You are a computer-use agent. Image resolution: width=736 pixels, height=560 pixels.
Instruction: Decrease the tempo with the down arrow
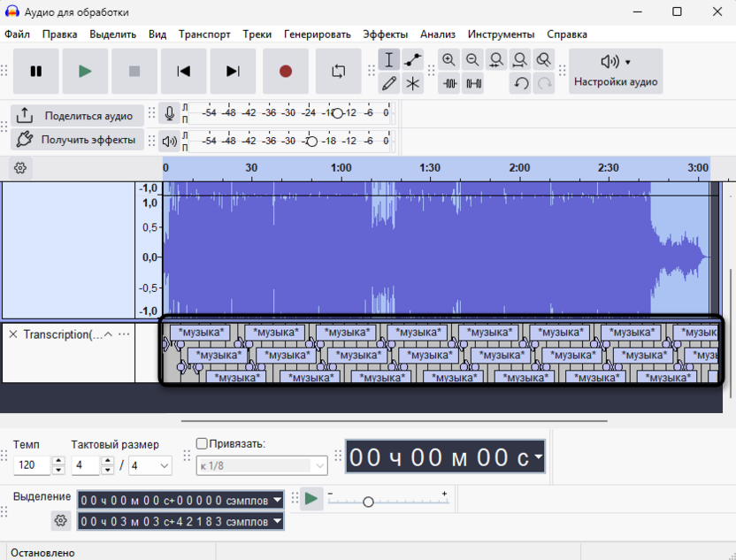pyautogui.click(x=58, y=470)
